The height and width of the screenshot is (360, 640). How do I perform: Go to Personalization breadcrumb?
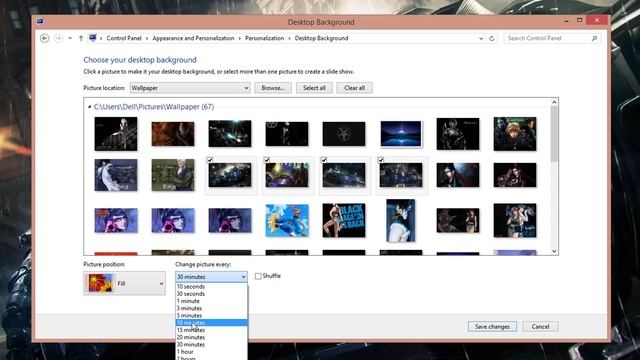coord(264,38)
